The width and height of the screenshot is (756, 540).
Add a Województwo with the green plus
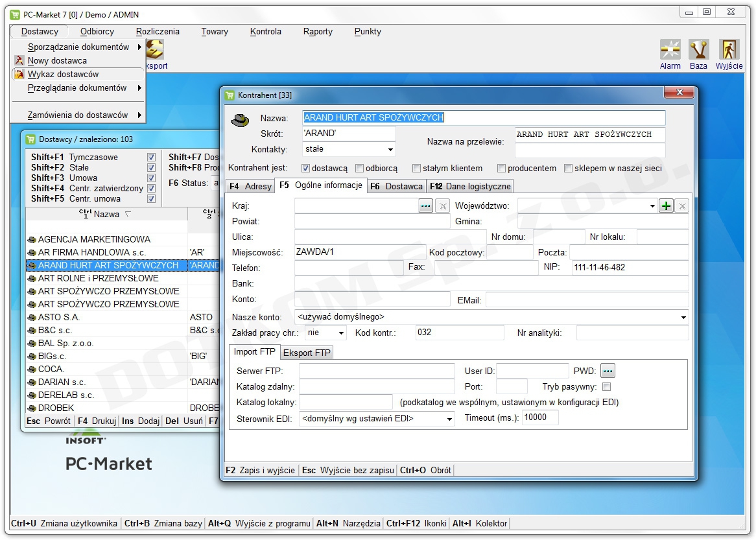(667, 206)
